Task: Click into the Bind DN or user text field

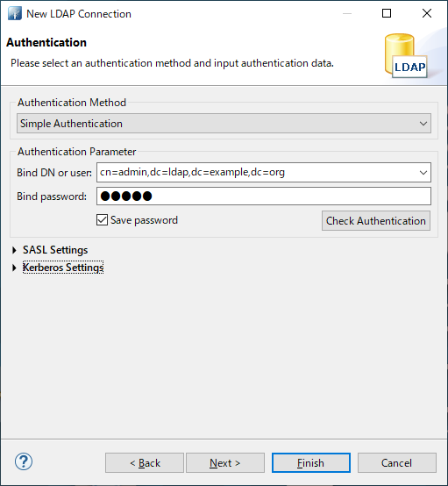Action: (257, 172)
